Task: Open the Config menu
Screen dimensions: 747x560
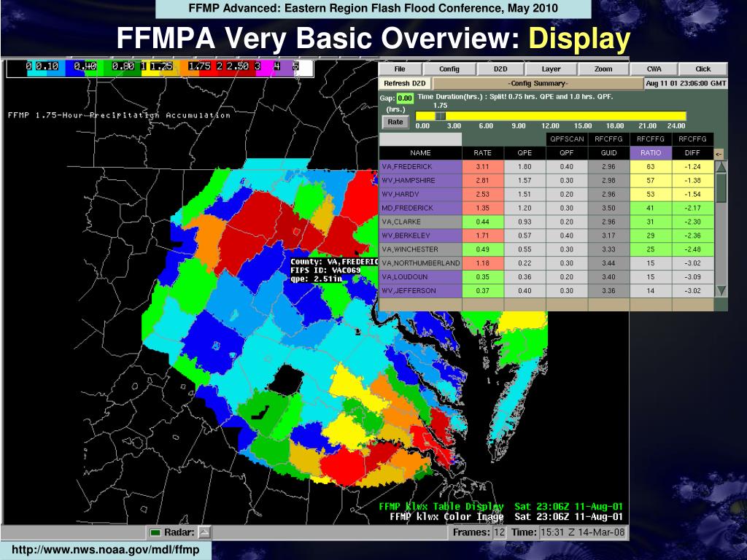Action: [449, 69]
